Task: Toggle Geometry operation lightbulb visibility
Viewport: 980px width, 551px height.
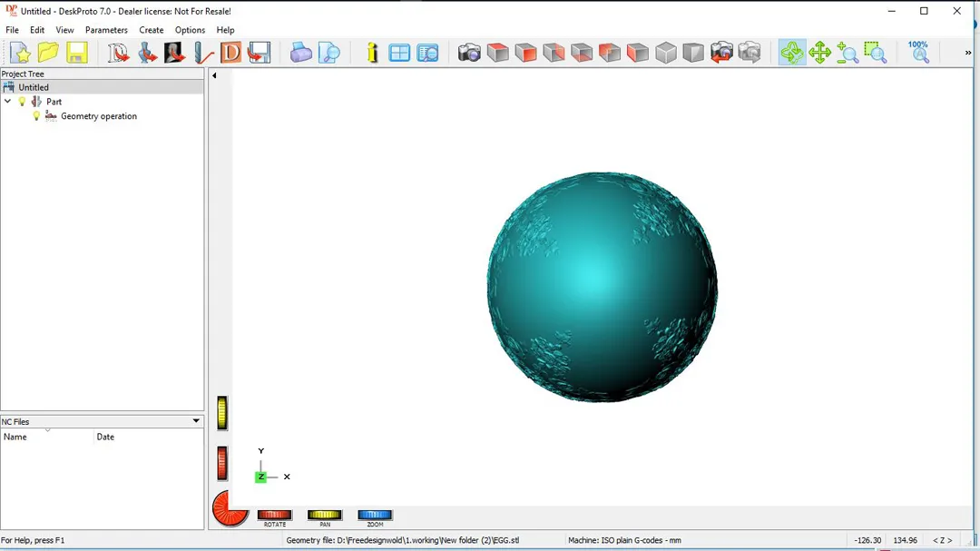Action: tap(37, 116)
